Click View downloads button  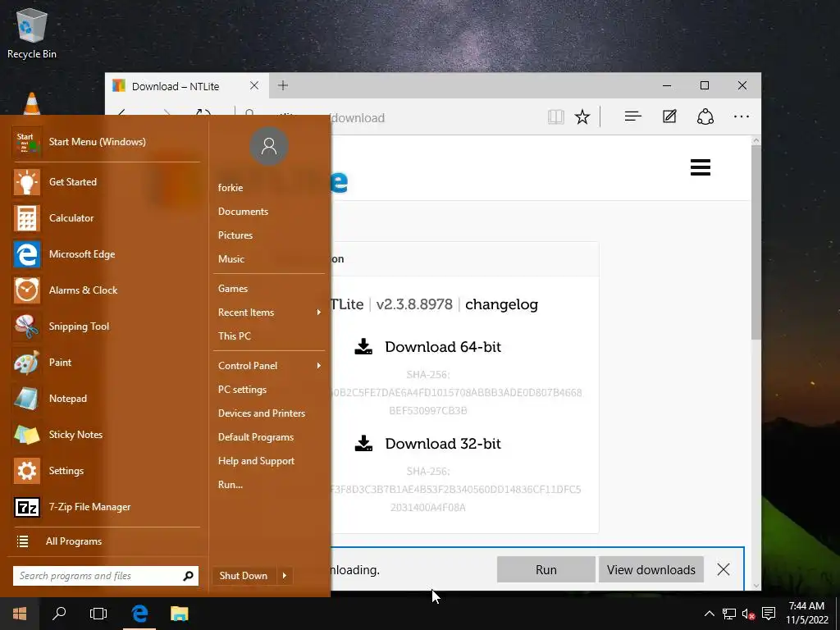click(x=651, y=569)
